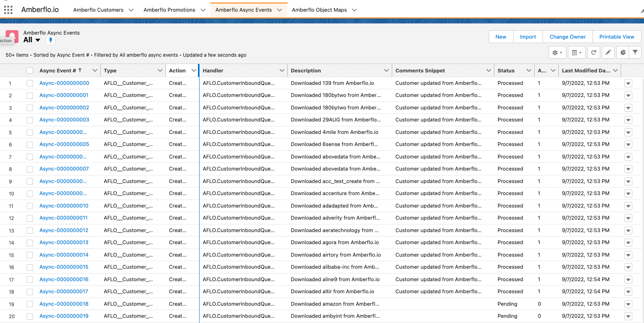644x323 pixels.
Task: Open row actions for Async-0000000000
Action: tap(628, 83)
